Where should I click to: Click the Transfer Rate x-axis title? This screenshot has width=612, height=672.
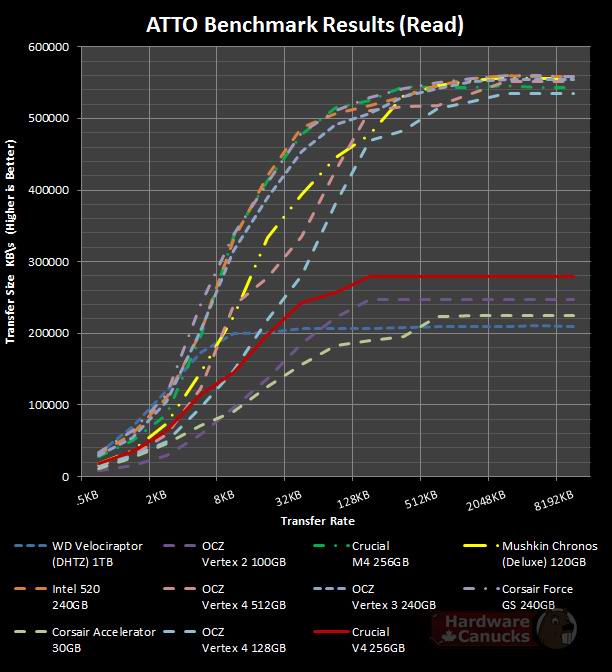point(317,520)
